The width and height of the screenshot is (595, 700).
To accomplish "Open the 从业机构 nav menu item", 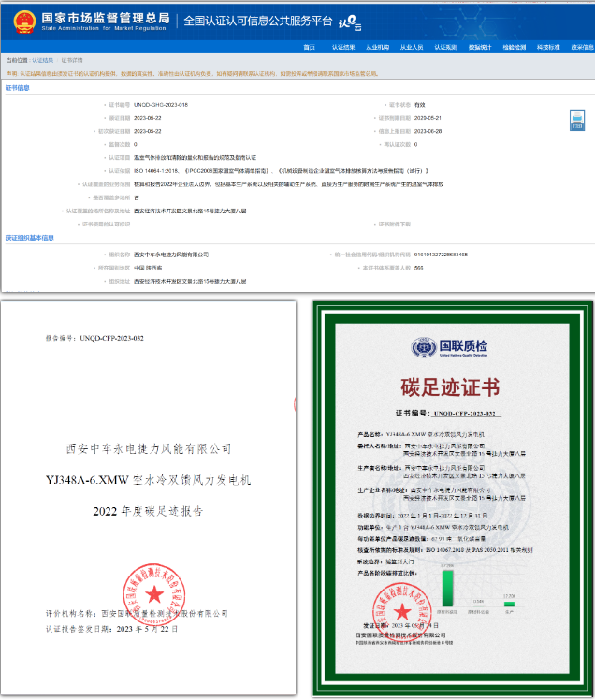I will pyautogui.click(x=378, y=47).
